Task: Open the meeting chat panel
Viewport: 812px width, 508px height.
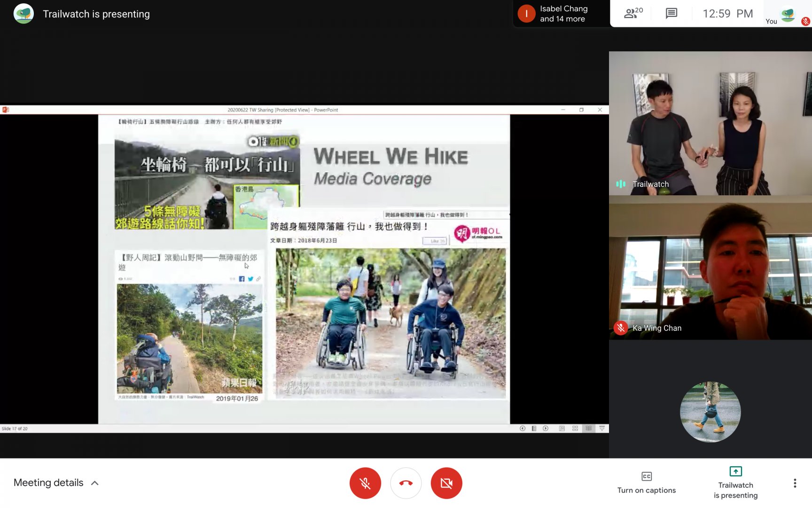Action: 671,13
